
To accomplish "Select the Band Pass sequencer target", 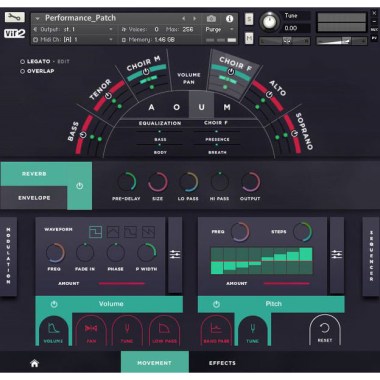I will 216,330.
